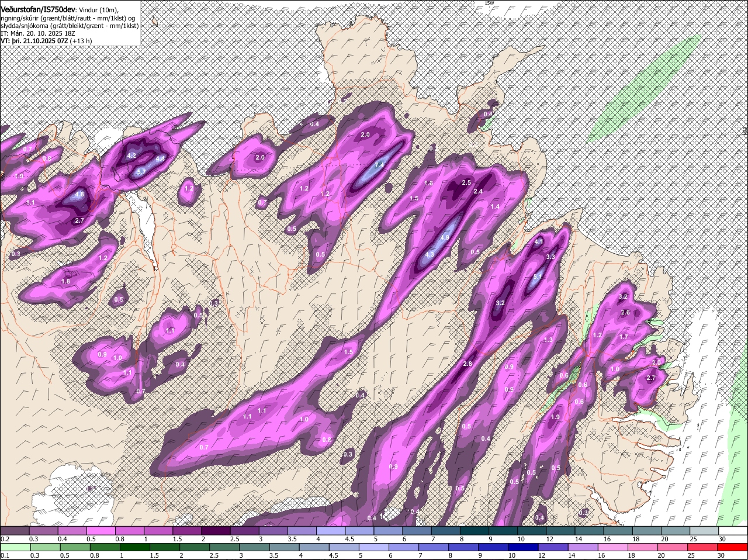Select the 4.3 precipitation value label
Viewport: 748px width, 560px height.
coord(430,254)
